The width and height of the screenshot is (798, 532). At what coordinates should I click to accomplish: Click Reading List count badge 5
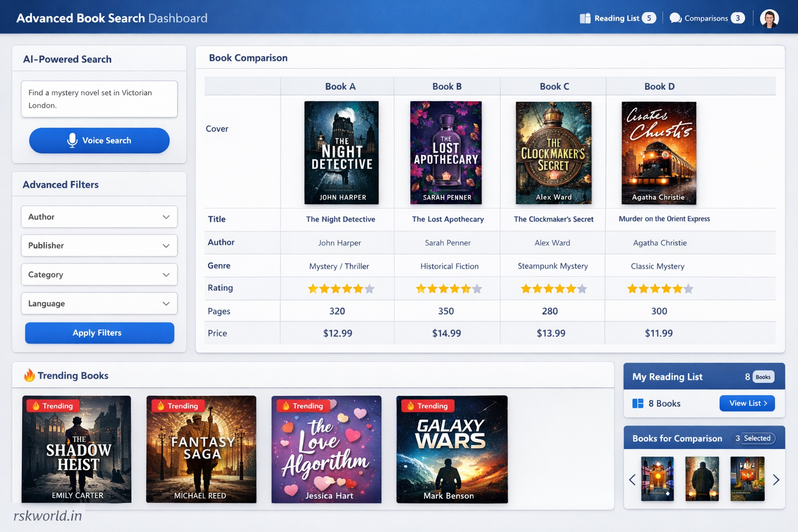(x=649, y=18)
